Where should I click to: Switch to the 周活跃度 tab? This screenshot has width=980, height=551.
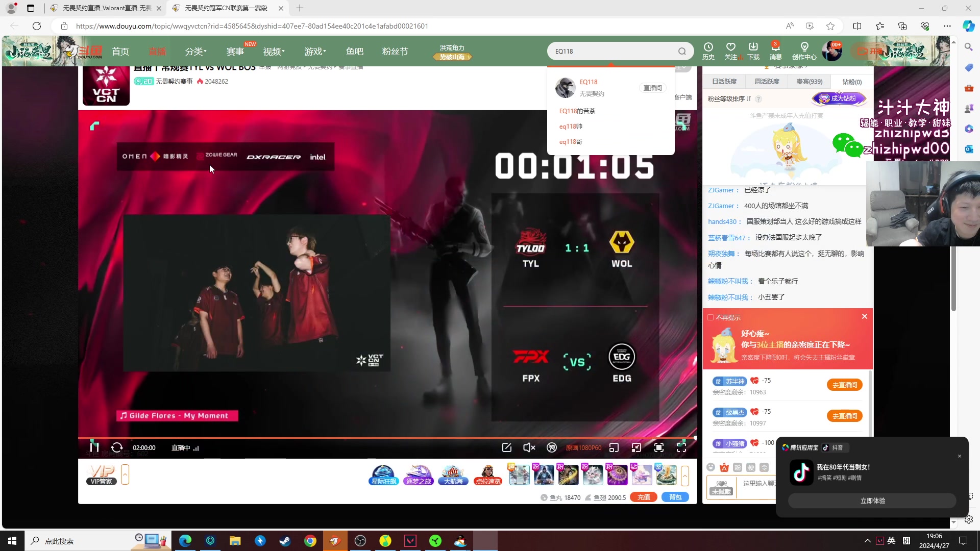point(767,82)
